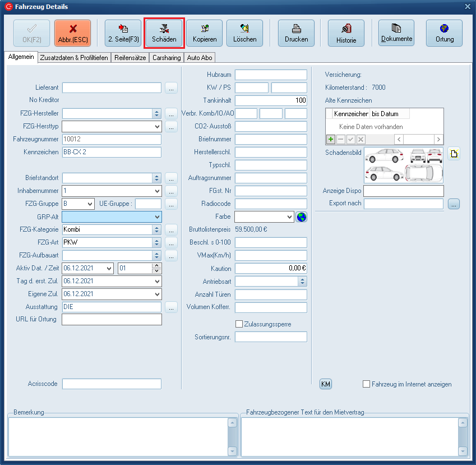Open the Historie toolbar button
This screenshot has width=476, height=465.
coord(346,33)
